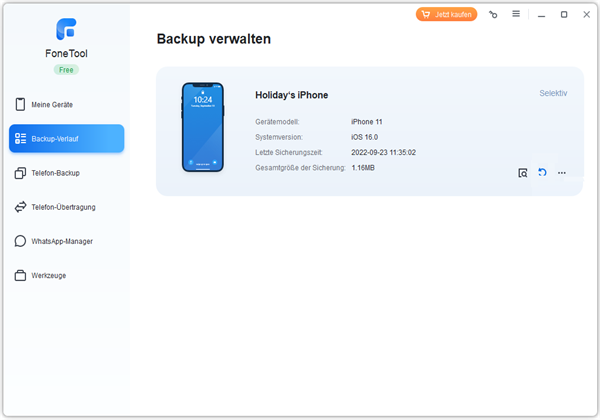The width and height of the screenshot is (600, 420).
Task: Click the transfer arrows icon beside Telefon-Übertragung
Action: tap(20, 207)
